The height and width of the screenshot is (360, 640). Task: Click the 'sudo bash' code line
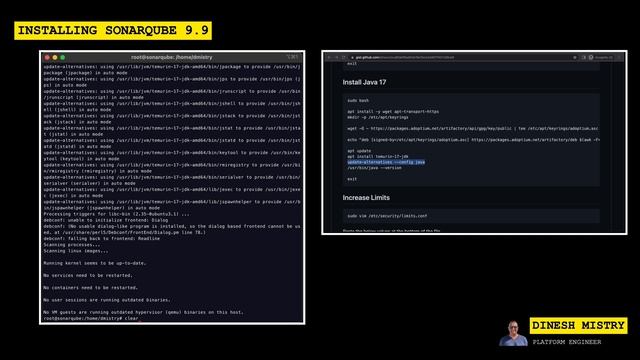(358, 100)
